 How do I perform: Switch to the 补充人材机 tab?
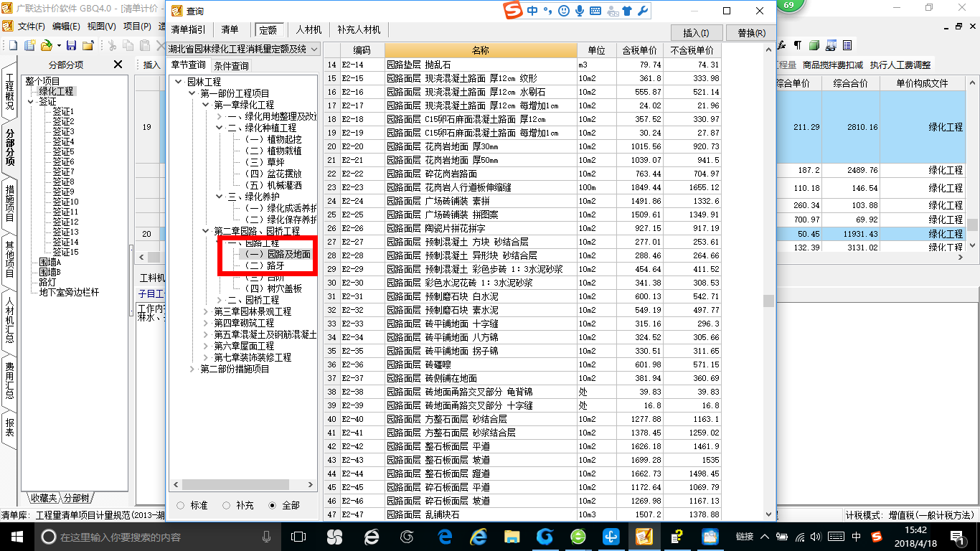tap(359, 30)
